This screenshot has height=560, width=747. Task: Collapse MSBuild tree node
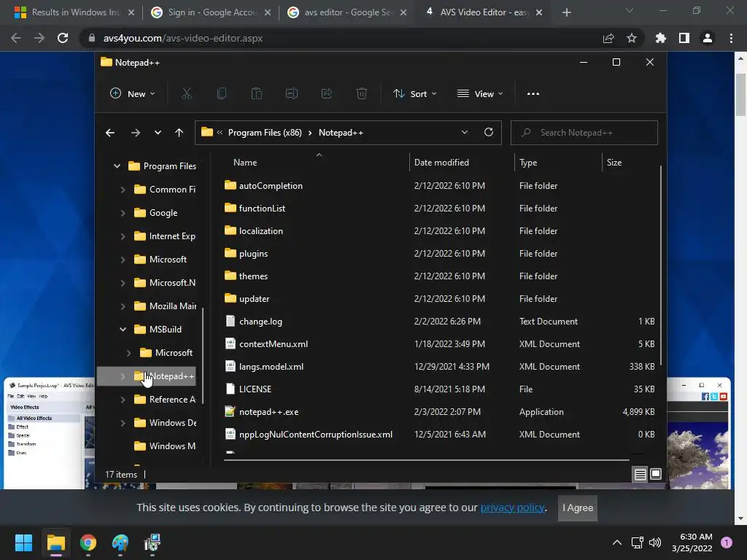(x=123, y=329)
